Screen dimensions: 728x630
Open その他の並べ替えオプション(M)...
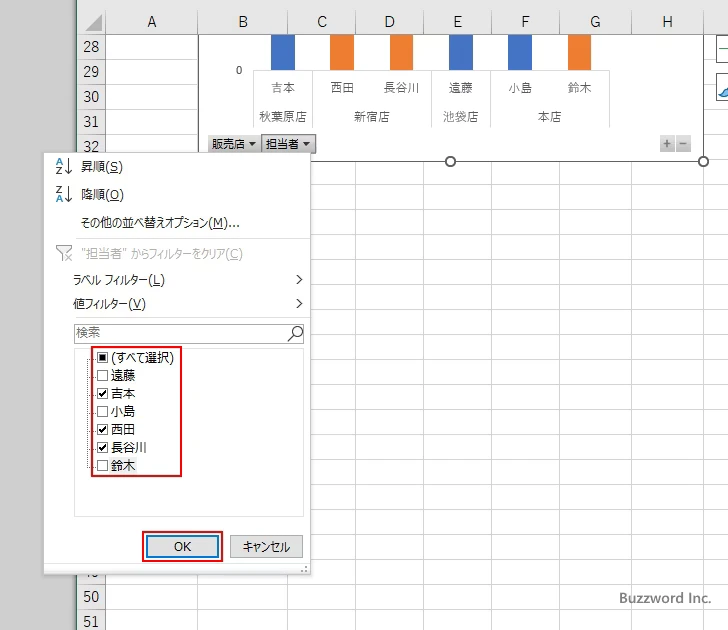pyautogui.click(x=160, y=223)
